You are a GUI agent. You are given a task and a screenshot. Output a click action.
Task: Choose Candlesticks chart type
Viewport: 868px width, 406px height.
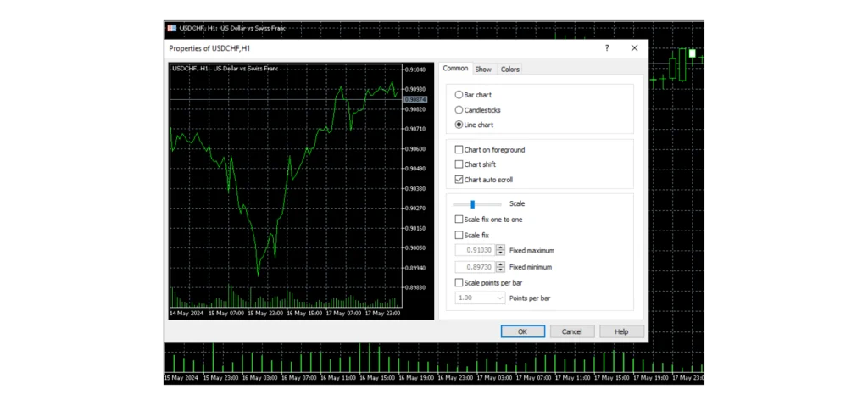(x=459, y=110)
